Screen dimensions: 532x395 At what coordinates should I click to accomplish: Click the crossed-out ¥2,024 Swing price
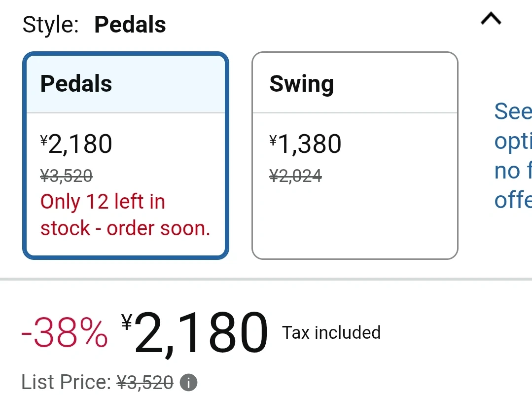pyautogui.click(x=295, y=175)
